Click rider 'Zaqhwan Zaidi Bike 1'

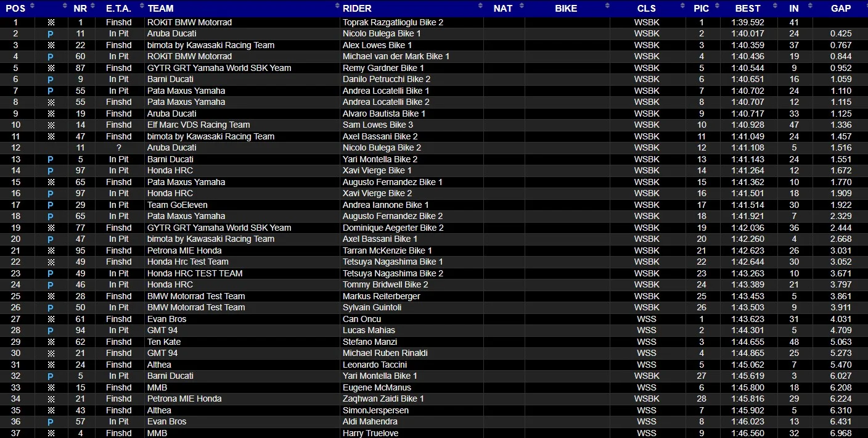pos(383,399)
